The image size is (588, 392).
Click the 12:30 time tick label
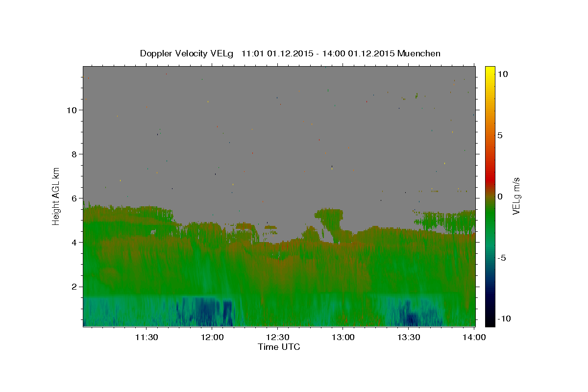click(x=278, y=337)
